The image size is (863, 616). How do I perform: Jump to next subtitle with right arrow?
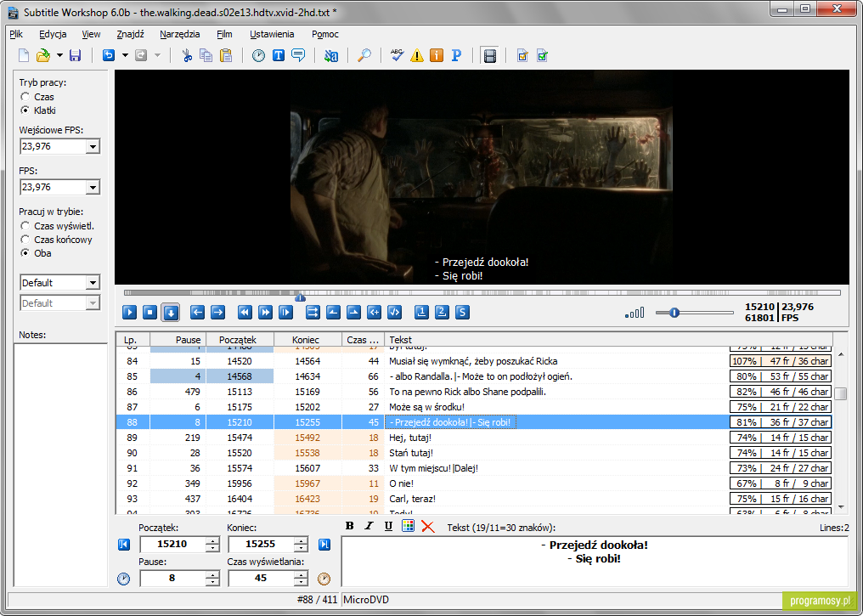(x=218, y=313)
